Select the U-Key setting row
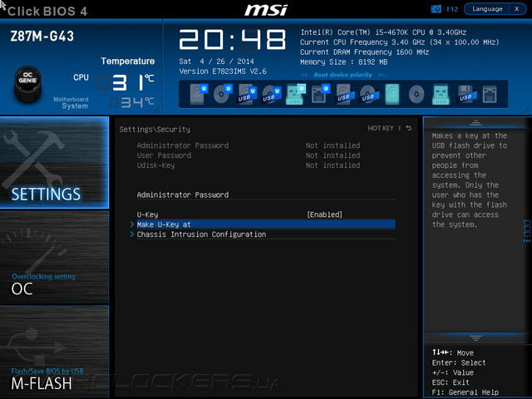The width and height of the screenshot is (532, 399). tap(266, 214)
